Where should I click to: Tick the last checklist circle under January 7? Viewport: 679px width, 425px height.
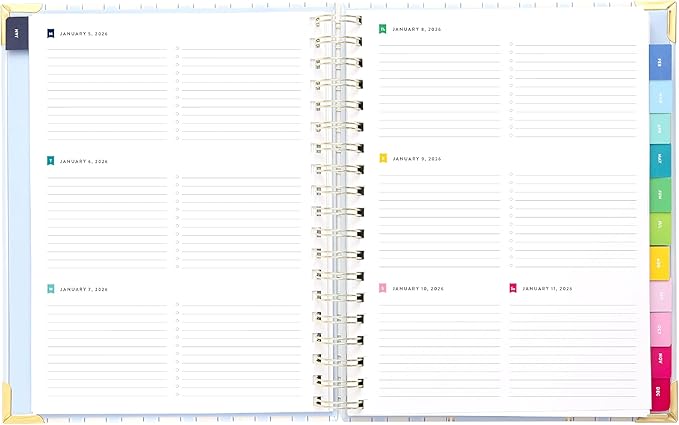click(x=178, y=394)
